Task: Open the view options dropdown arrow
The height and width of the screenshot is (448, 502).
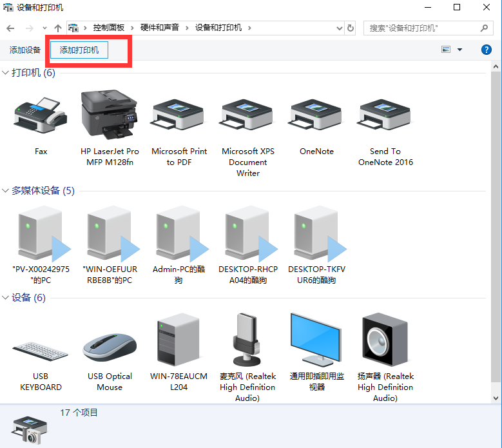Action: click(459, 50)
